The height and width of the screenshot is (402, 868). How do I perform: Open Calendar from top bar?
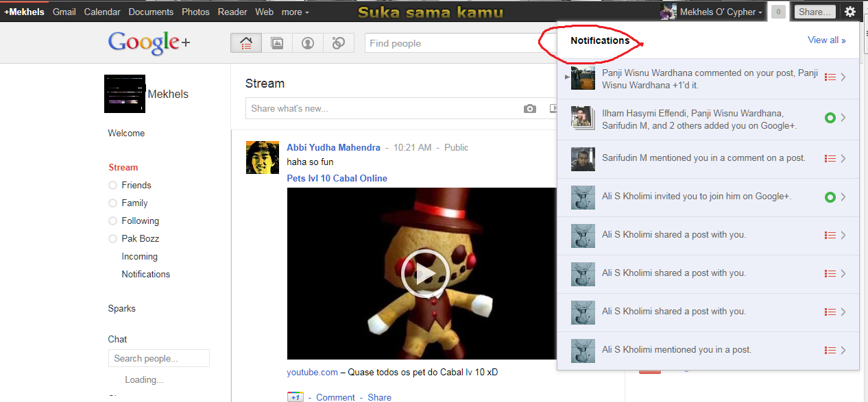point(102,12)
